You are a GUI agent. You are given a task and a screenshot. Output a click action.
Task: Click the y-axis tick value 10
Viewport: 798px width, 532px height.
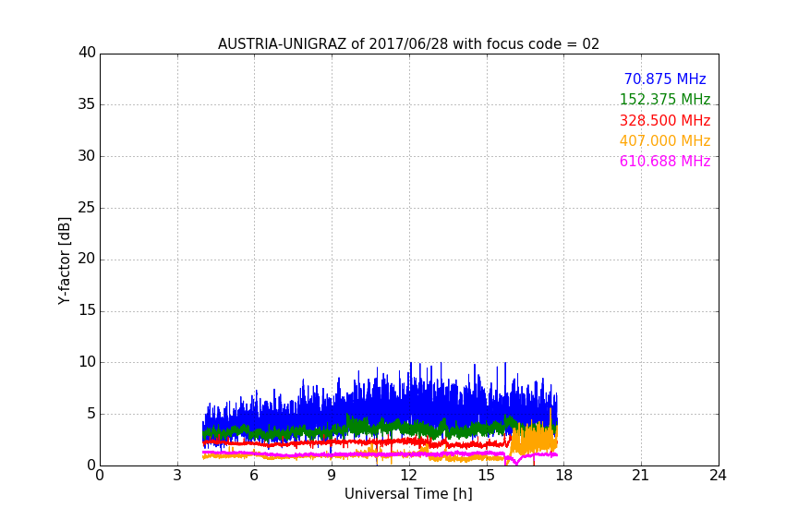click(x=87, y=362)
